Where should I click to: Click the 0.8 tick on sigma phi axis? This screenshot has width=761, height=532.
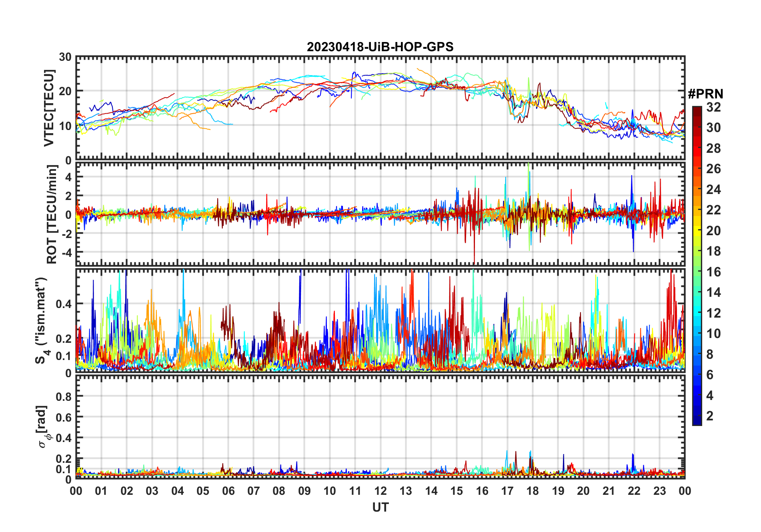pos(64,396)
